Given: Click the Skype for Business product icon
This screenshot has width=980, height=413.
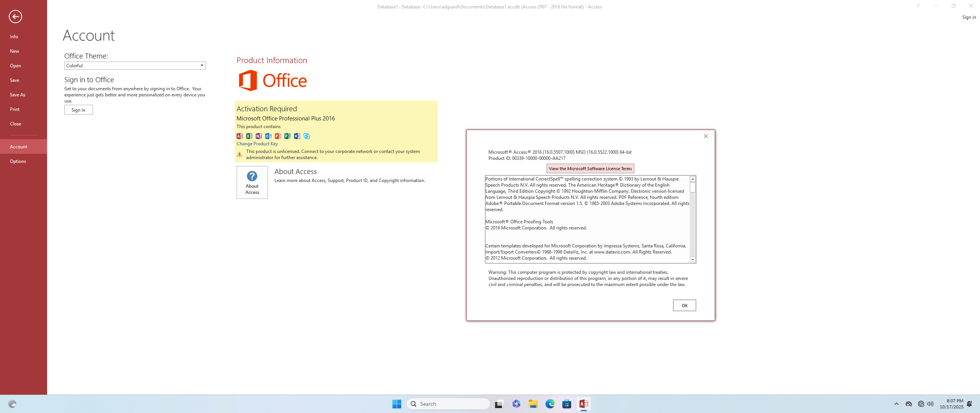Looking at the screenshot, I should coord(307,136).
